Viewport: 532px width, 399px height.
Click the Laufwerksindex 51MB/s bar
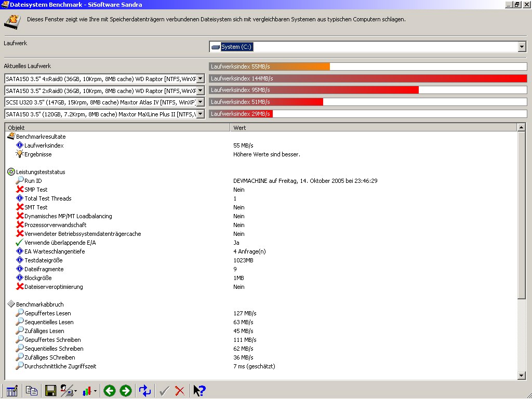point(266,102)
